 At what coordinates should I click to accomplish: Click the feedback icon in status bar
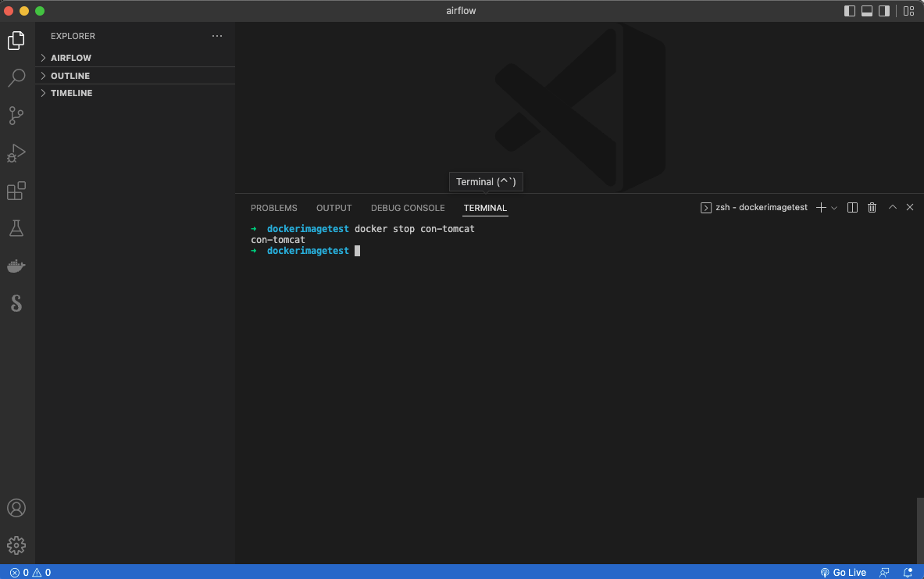pos(884,572)
